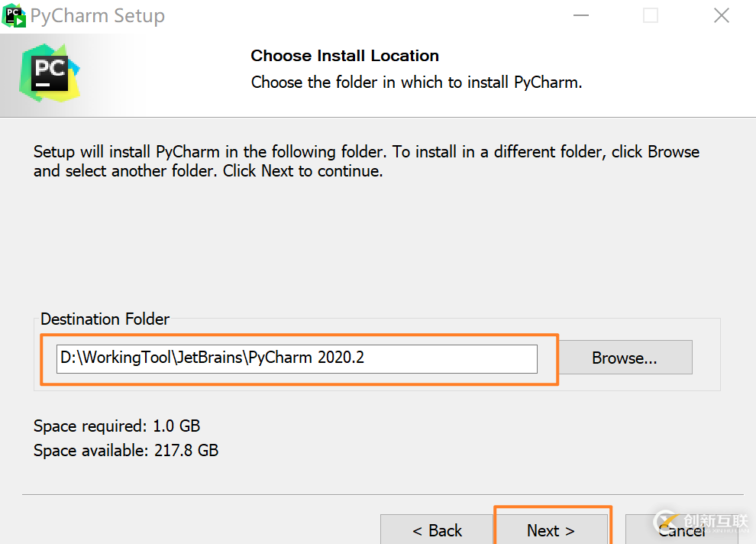Open the Browse dialog for folder selection

tap(624, 357)
